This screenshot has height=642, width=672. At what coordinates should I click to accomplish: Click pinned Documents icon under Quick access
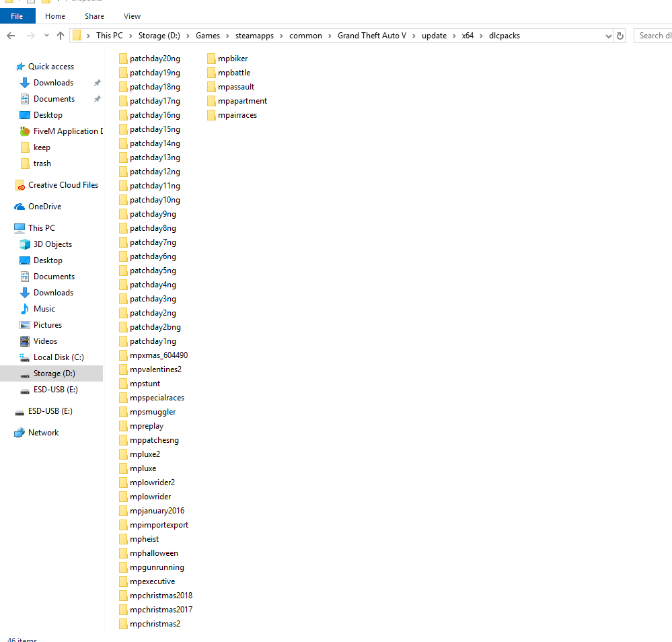[x=25, y=99]
